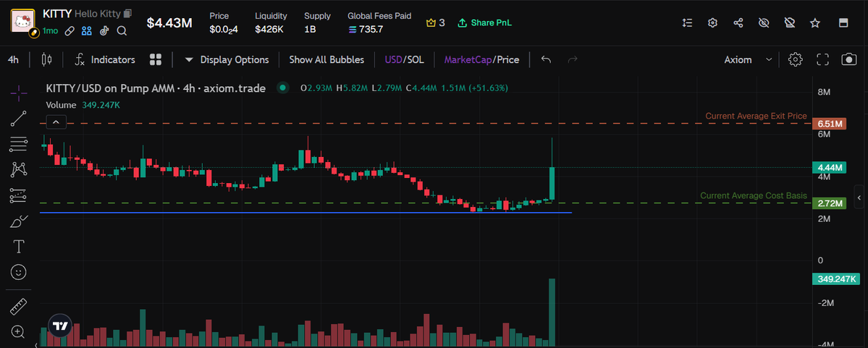Viewport: 868px width, 348px height.
Task: Click the panel layout icon at top right
Action: 843,22
